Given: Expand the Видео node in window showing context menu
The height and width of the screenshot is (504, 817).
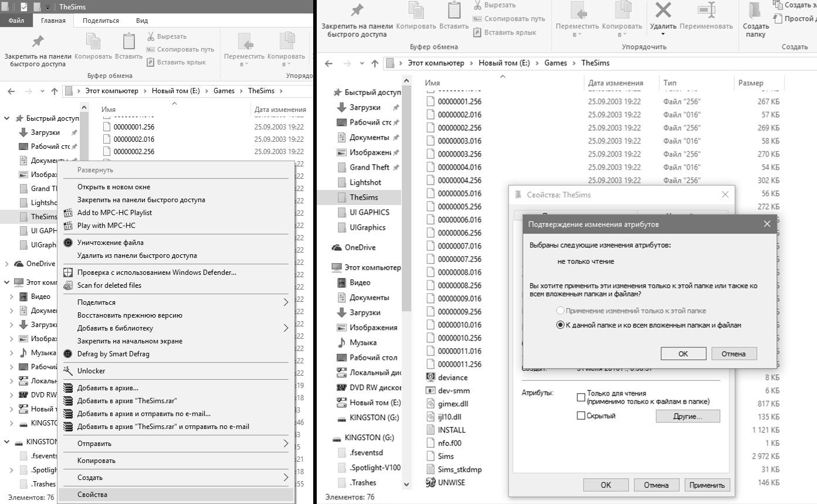Looking at the screenshot, I should [12, 297].
